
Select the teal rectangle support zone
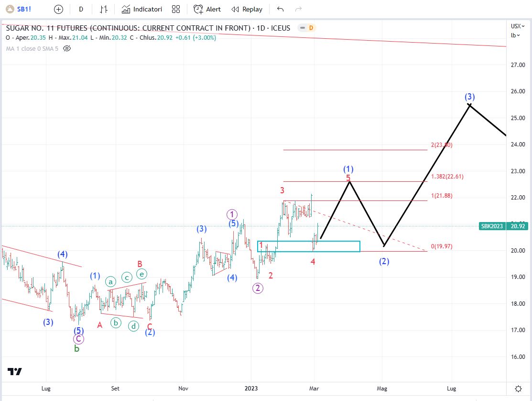click(x=309, y=246)
